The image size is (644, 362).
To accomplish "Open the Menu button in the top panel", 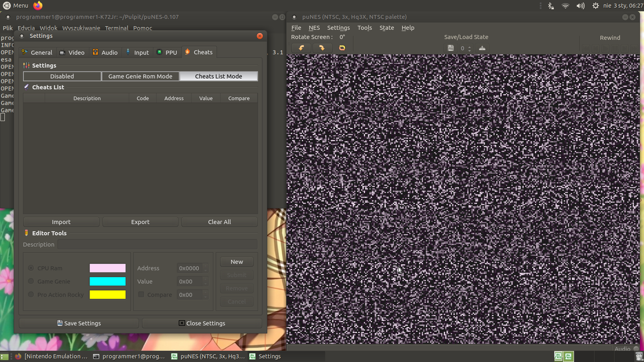I will pyautogui.click(x=15, y=6).
